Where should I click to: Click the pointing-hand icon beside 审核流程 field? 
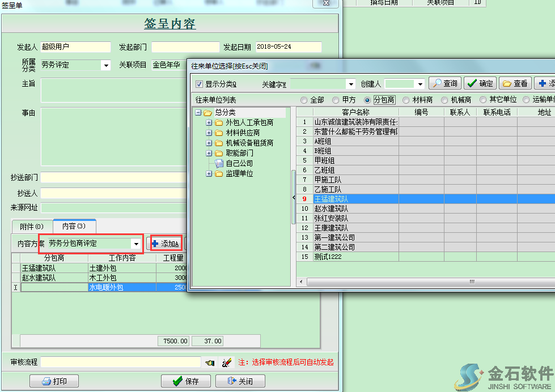(x=210, y=362)
